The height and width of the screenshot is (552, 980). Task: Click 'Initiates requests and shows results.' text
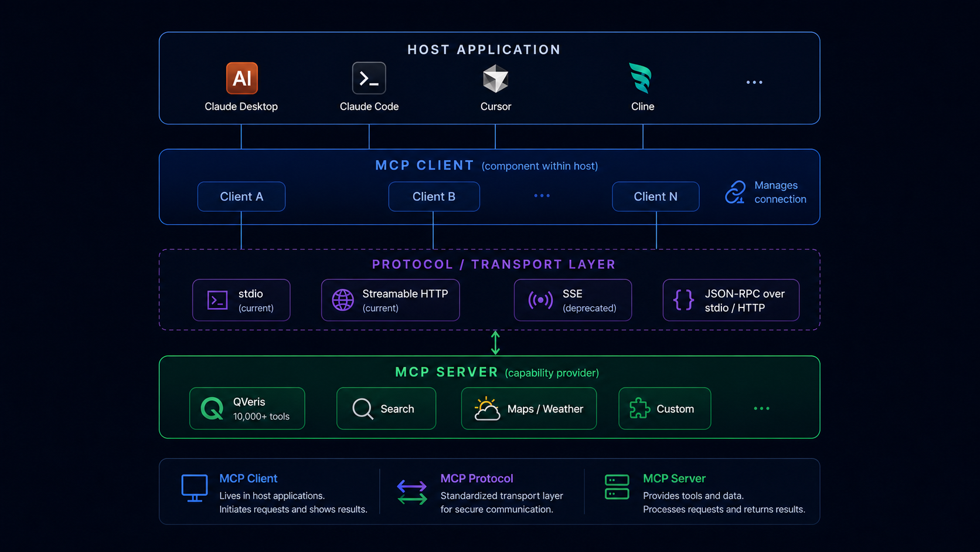pos(293,509)
